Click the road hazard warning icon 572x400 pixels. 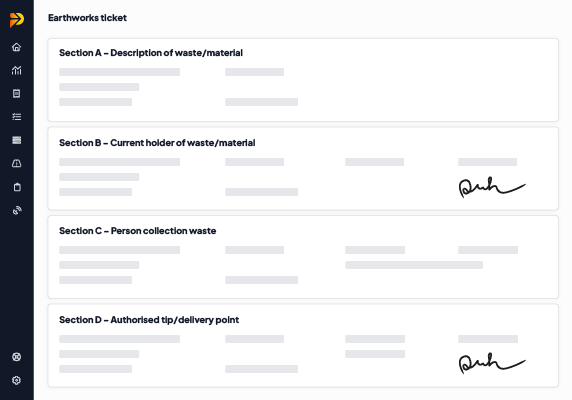click(x=16, y=163)
